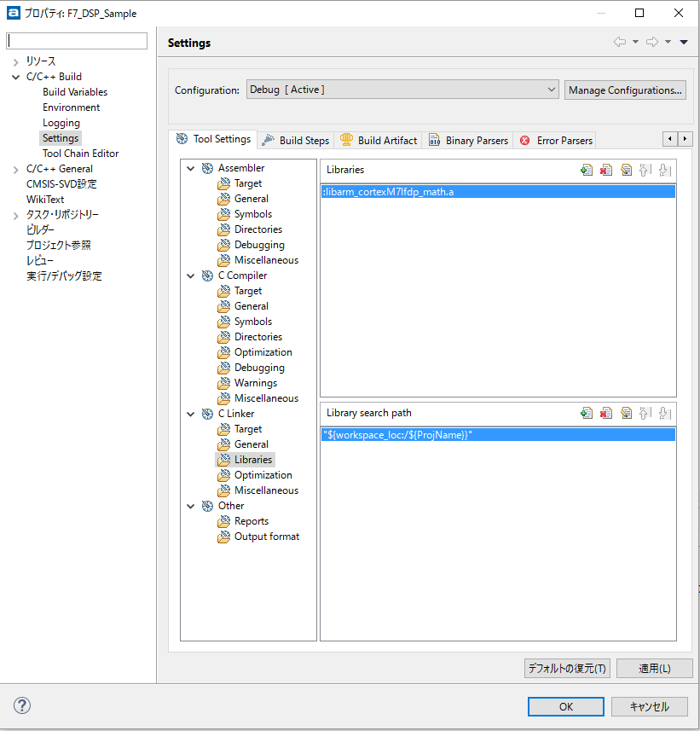
Task: Expand the リソース tree node
Action: click(16, 62)
